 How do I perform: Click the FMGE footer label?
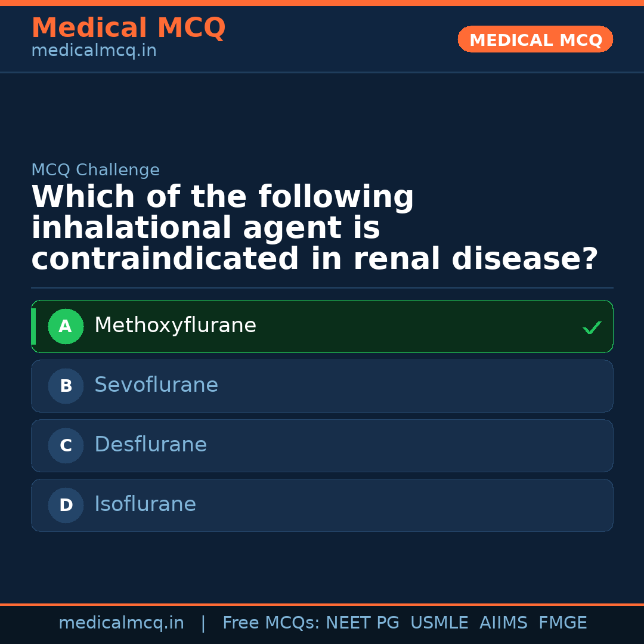coord(562,623)
